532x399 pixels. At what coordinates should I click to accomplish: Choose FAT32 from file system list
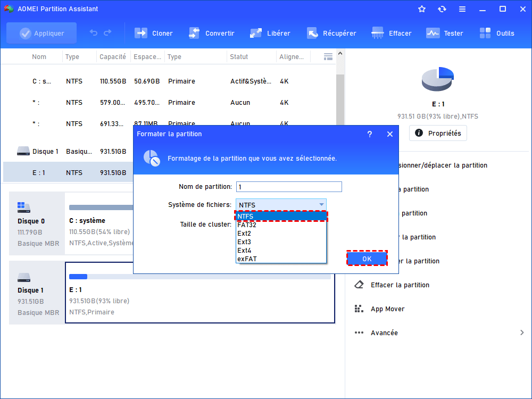click(x=281, y=225)
